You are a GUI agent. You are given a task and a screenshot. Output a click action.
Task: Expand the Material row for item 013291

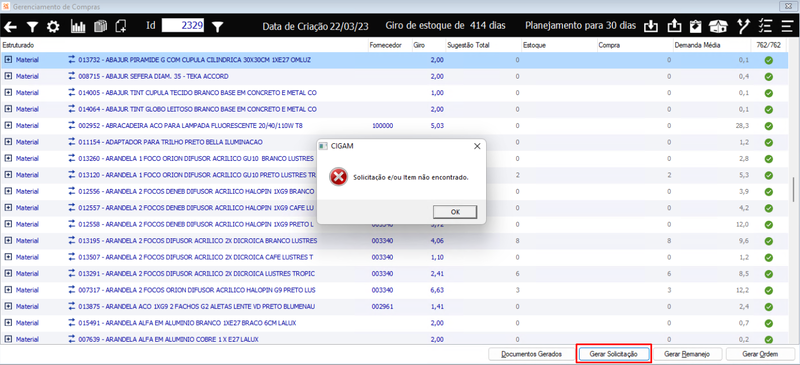coord(8,273)
